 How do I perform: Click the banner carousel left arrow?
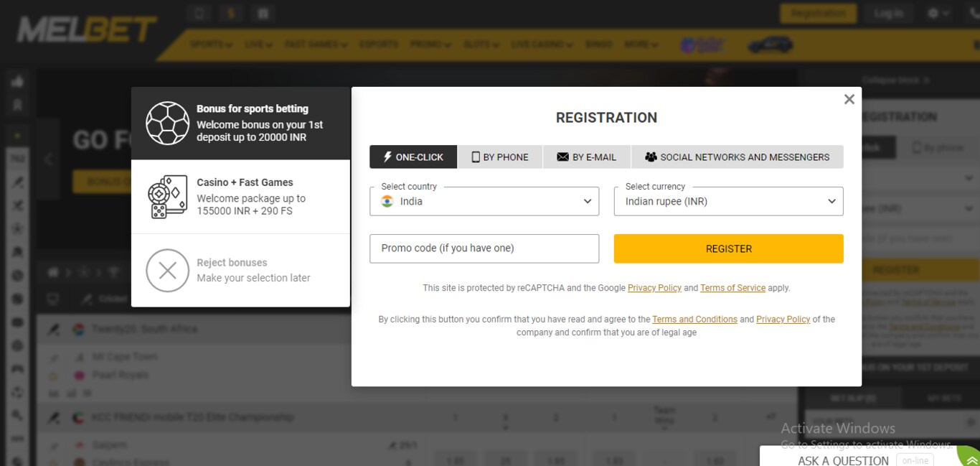pos(49,159)
